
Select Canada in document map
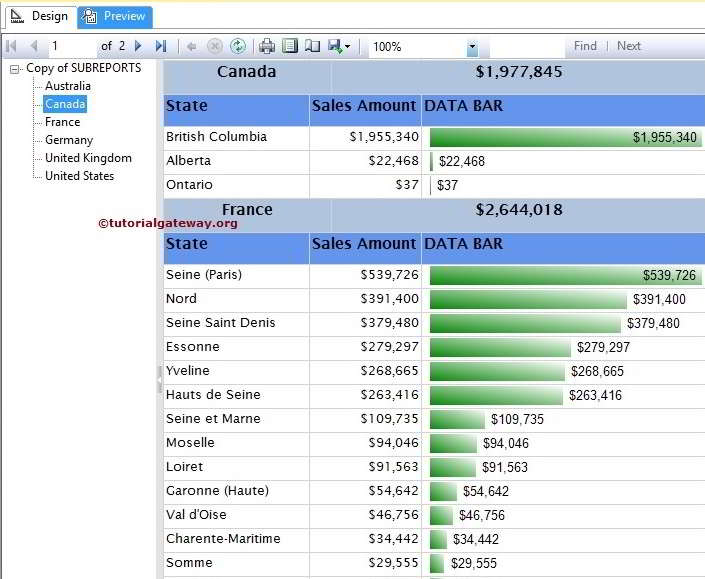pos(65,104)
